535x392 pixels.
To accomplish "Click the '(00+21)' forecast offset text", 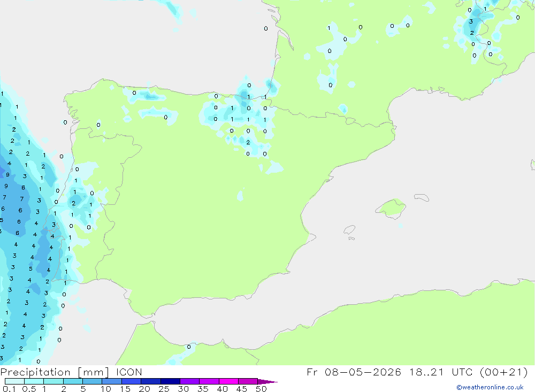I will [x=503, y=372].
